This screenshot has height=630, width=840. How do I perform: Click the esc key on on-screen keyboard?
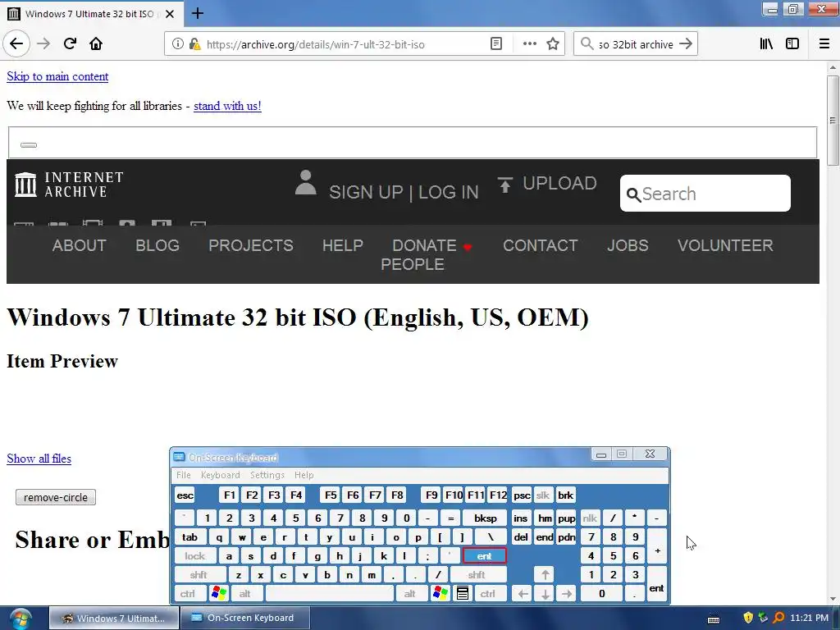185,495
